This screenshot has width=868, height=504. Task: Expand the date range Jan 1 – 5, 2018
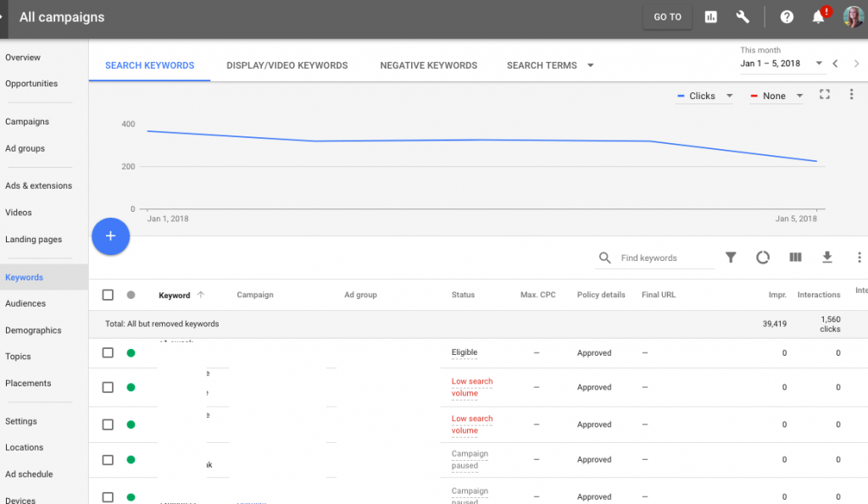point(782,64)
